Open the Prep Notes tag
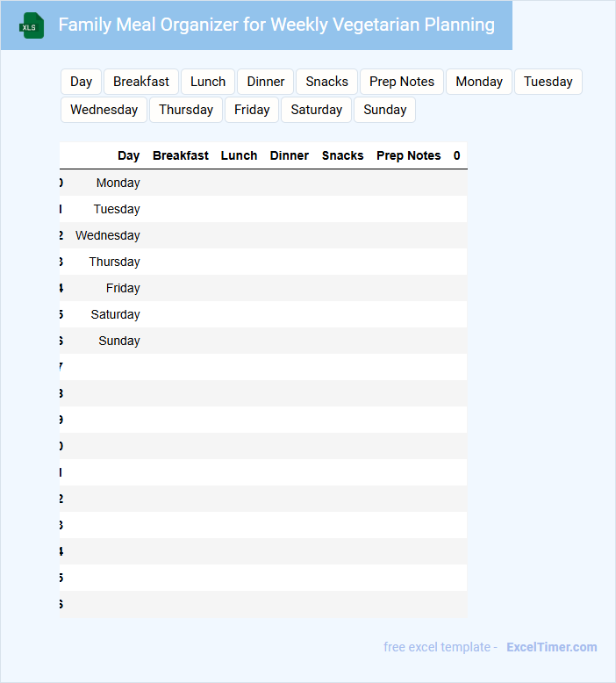This screenshot has height=683, width=616. pyautogui.click(x=401, y=82)
